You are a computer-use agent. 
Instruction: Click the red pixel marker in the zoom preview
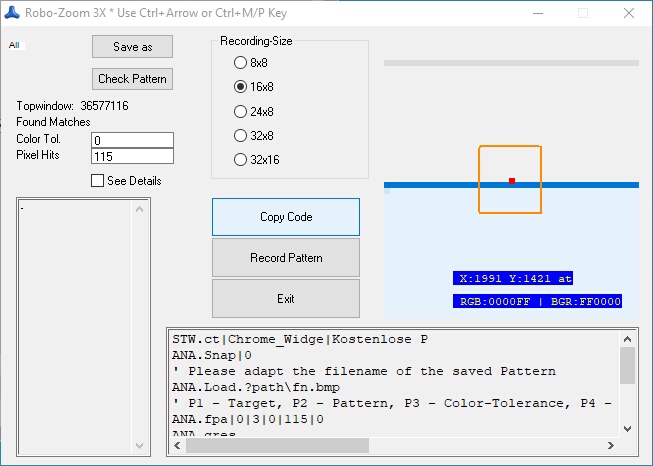coord(512,181)
